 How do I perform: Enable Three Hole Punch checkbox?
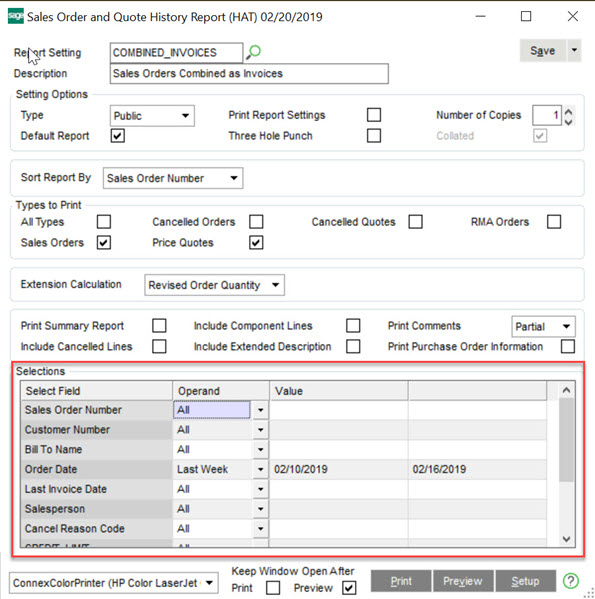(x=374, y=136)
